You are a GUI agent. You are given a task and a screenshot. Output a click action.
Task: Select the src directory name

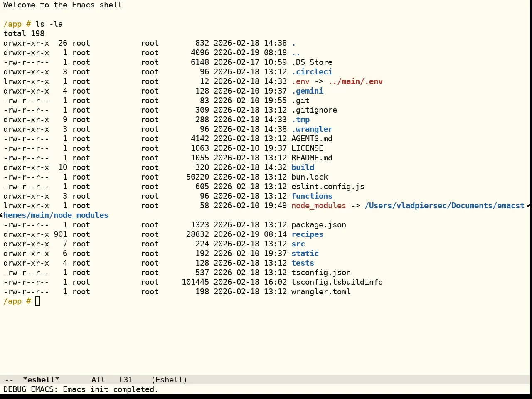[298, 244]
